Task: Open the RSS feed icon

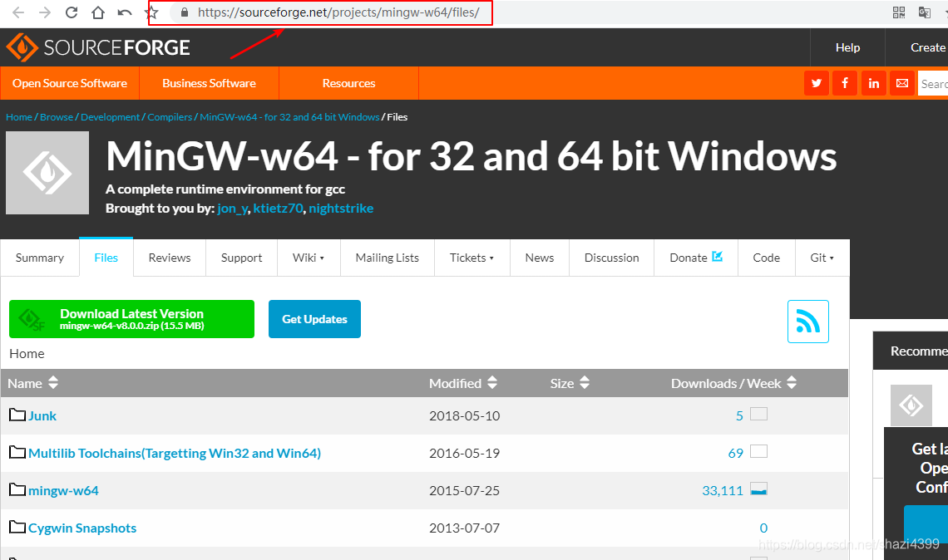Action: pos(807,322)
